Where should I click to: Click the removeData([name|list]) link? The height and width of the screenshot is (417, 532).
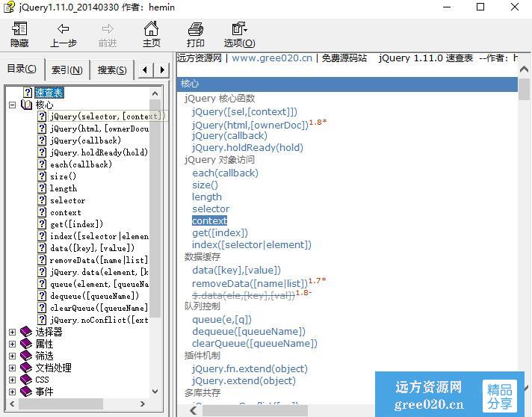[x=250, y=283]
